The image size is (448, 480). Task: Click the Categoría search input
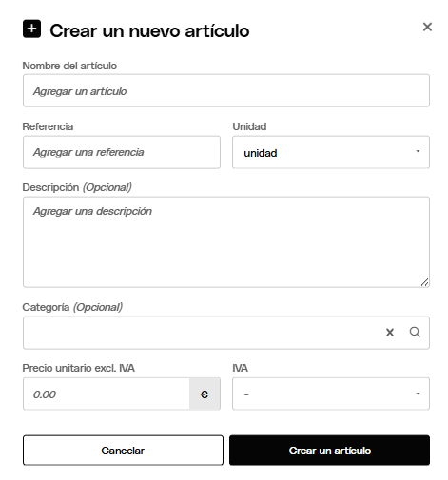(x=203, y=333)
